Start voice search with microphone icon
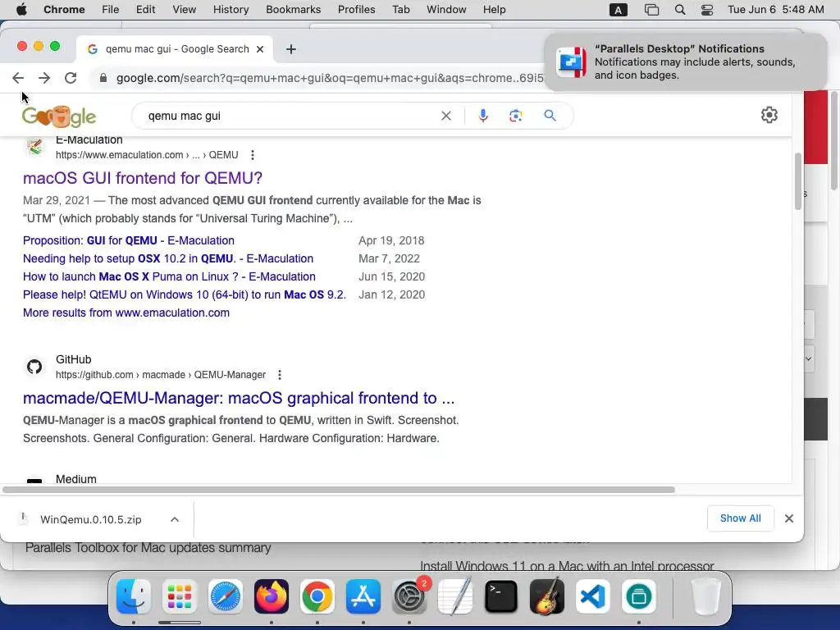840x630 pixels. click(482, 116)
